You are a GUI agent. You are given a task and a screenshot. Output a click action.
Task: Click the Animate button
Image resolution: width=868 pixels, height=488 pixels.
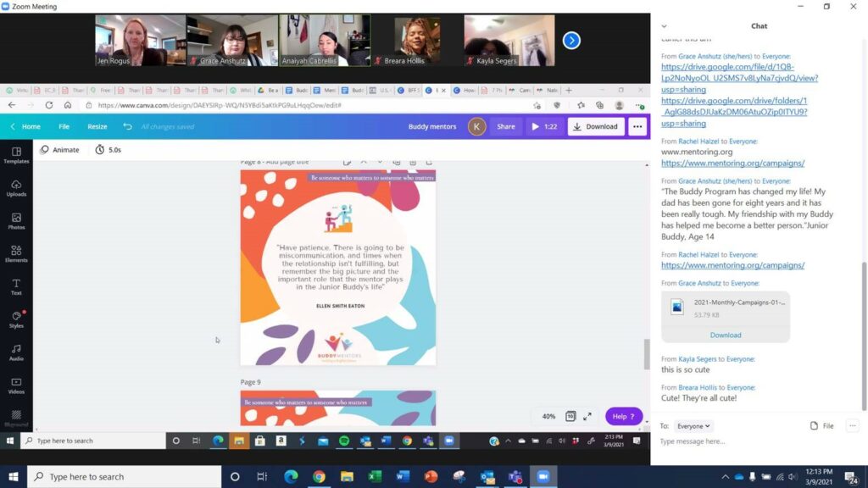(60, 150)
